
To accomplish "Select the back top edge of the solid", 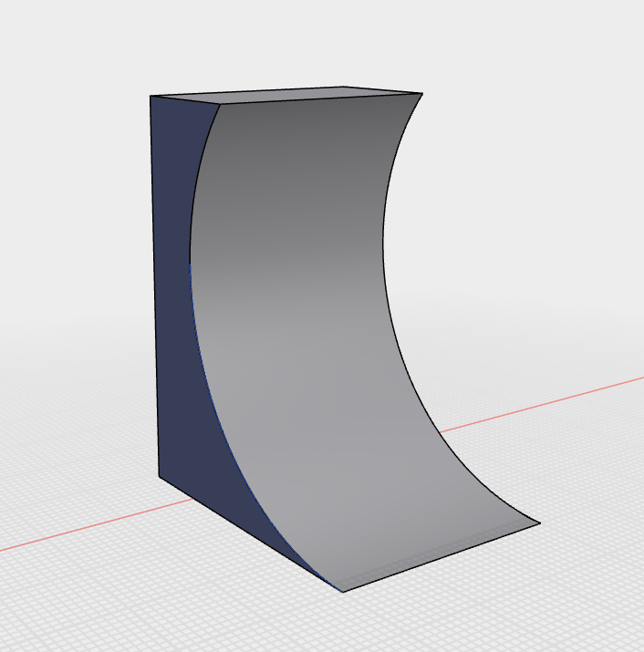I will click(x=246, y=91).
